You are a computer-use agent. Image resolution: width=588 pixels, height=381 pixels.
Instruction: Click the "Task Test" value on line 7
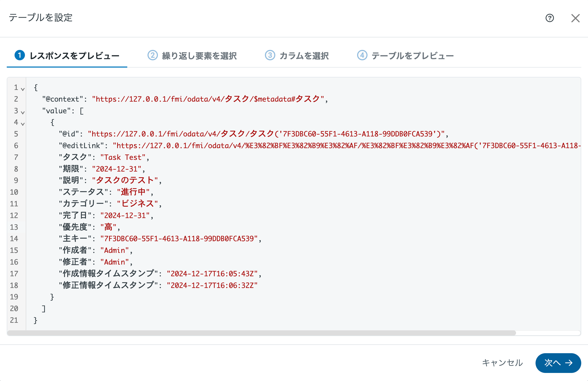coord(123,157)
